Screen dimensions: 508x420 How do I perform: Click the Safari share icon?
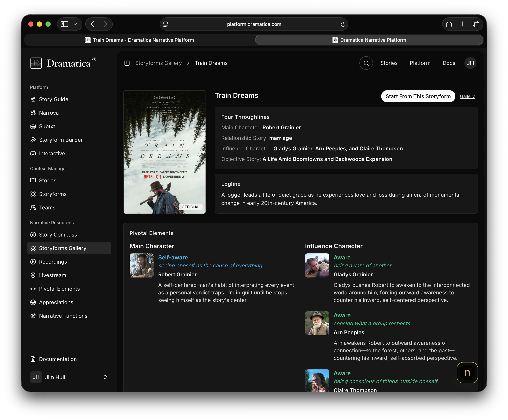[449, 24]
